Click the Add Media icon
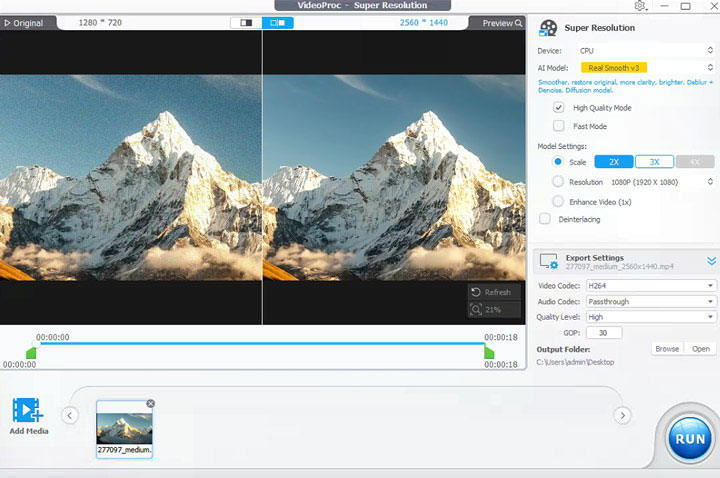This screenshot has width=720, height=478. pyautogui.click(x=28, y=410)
